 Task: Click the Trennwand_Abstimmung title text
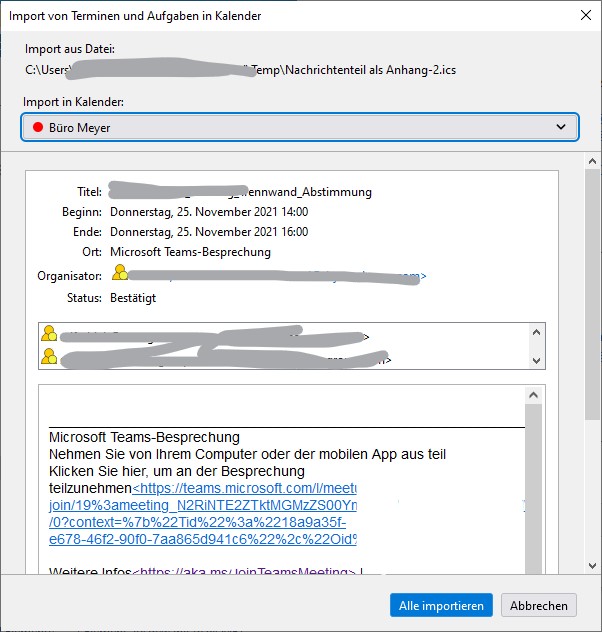[310, 192]
